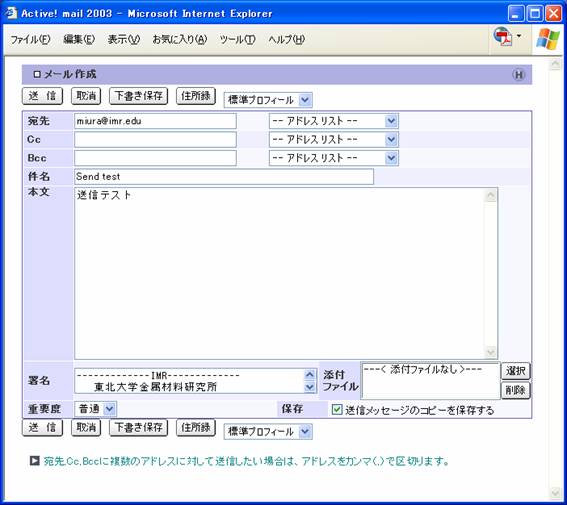Click the 添付ファイルなし attachment list box
Screen dimensions: 567x505
pos(430,381)
